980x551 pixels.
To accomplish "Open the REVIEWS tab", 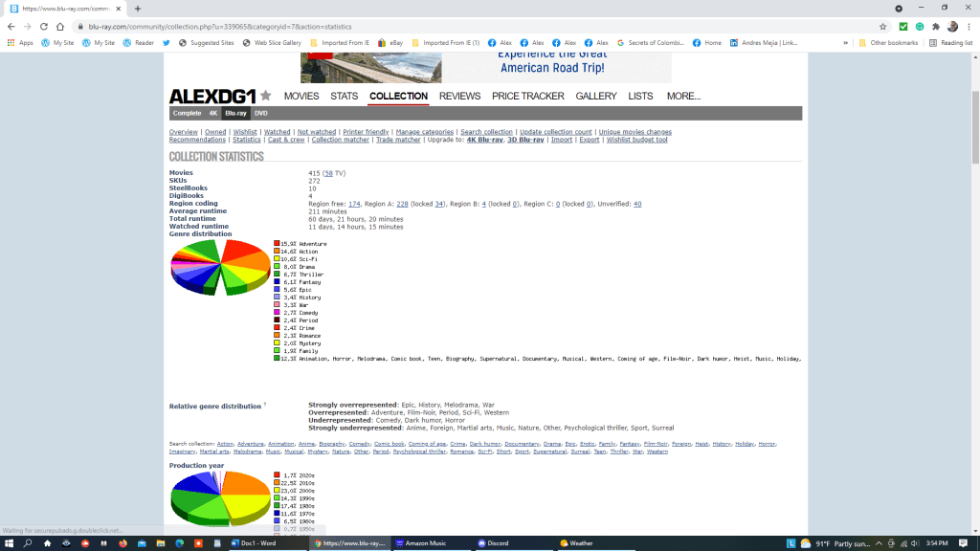I will point(459,97).
